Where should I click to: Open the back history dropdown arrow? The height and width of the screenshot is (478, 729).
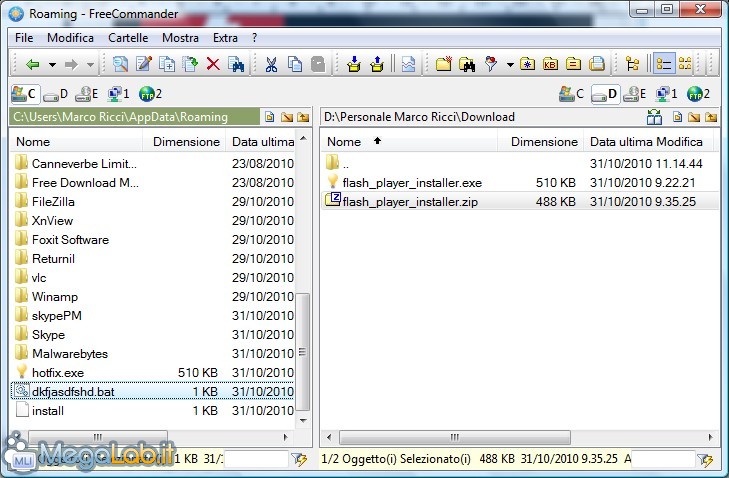click(x=53, y=65)
